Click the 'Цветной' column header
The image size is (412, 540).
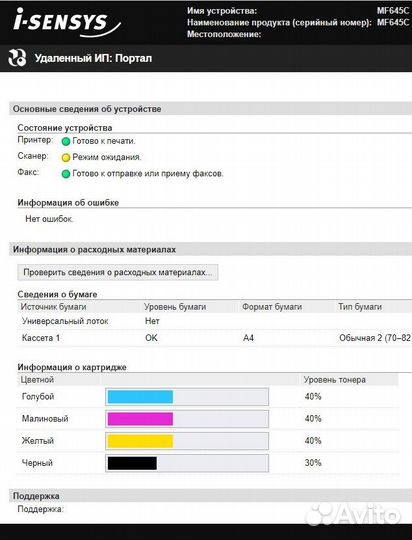pos(37,380)
